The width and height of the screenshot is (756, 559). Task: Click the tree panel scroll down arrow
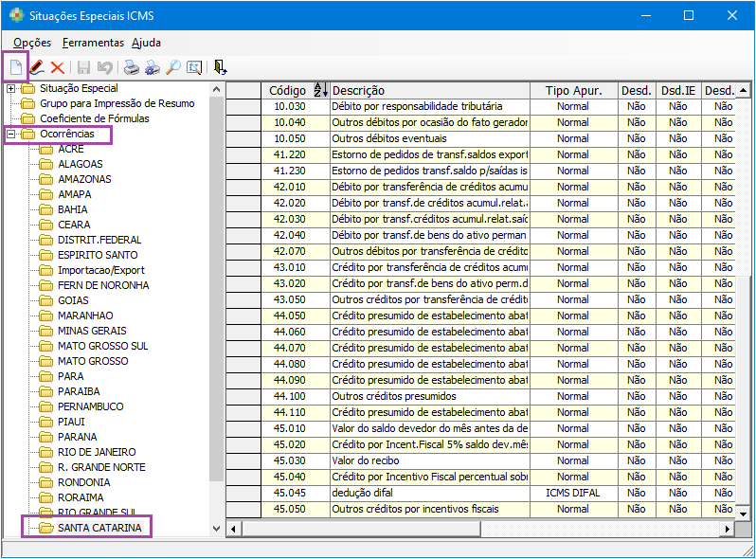tap(216, 528)
